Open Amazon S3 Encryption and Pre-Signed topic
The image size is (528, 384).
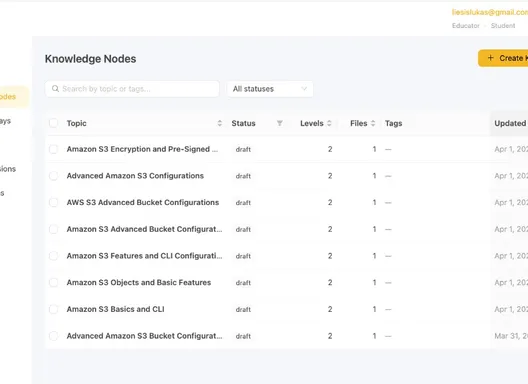(142, 149)
